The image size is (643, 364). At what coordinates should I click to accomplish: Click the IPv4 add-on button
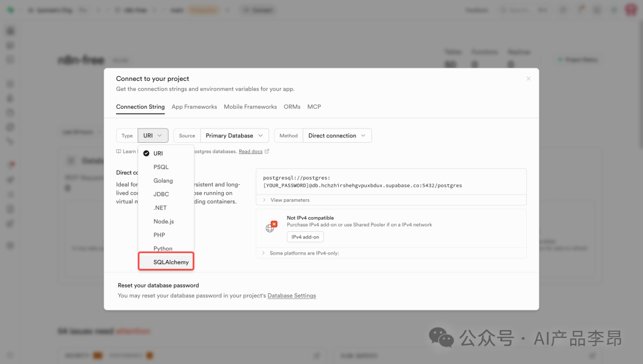pos(305,237)
